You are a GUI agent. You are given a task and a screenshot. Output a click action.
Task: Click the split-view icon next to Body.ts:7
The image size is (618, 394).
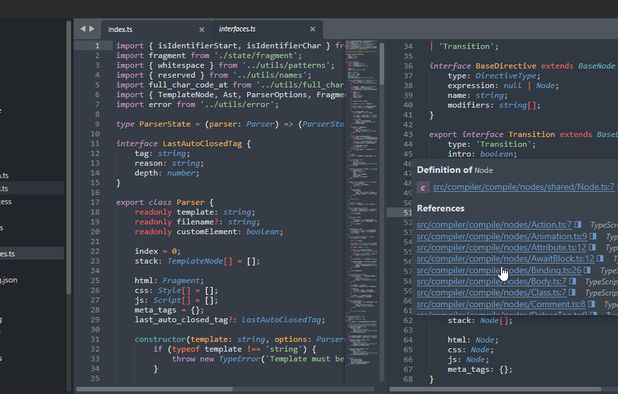click(573, 281)
